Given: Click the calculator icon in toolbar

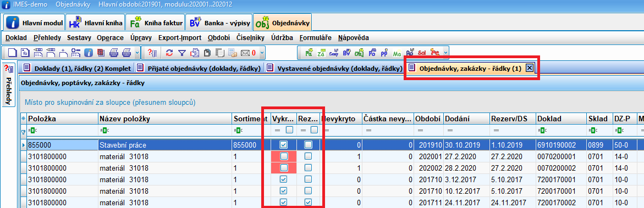Looking at the screenshot, I should click(232, 53).
